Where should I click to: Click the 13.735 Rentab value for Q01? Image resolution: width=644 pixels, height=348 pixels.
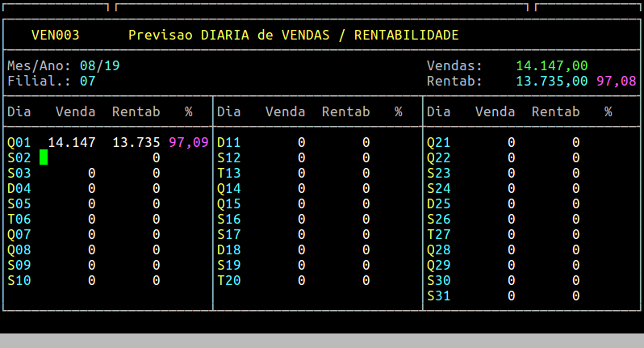(136, 142)
